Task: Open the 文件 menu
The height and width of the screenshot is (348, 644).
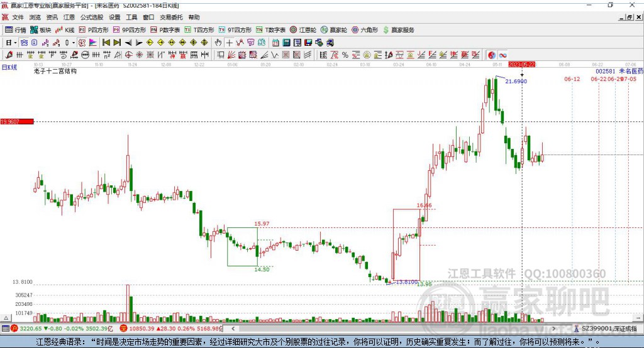Action: tap(18, 17)
